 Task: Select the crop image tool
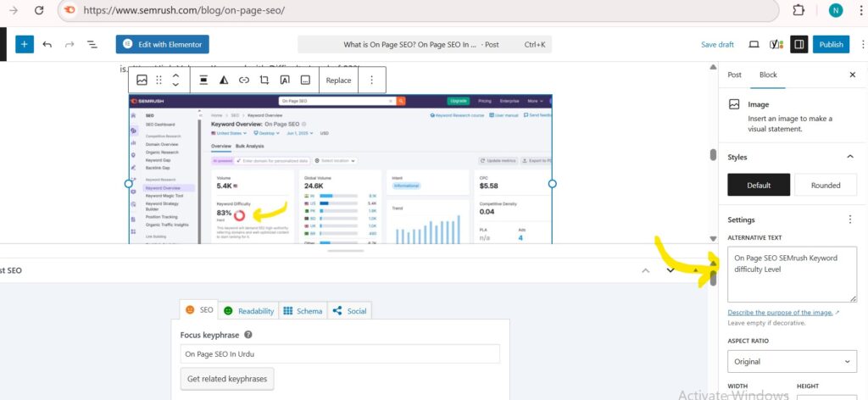tap(264, 81)
